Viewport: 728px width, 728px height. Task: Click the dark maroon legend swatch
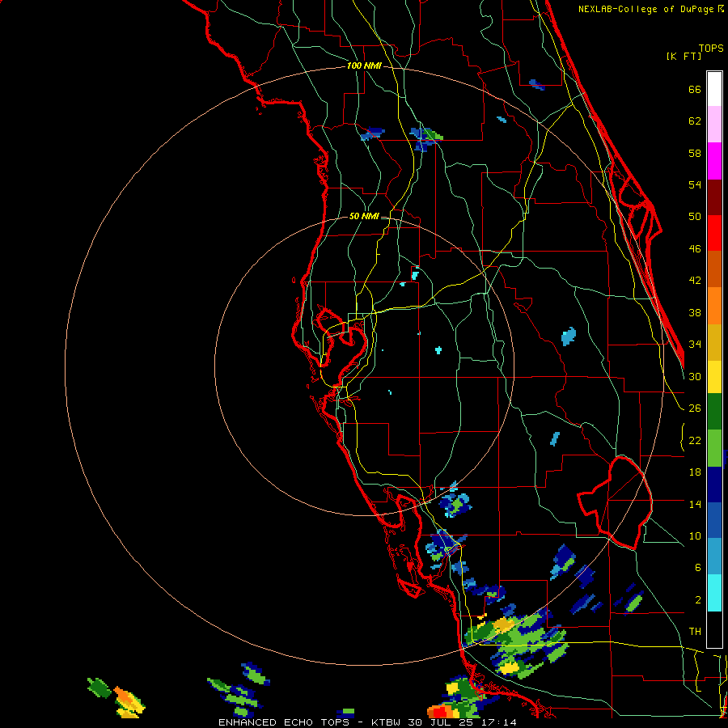(x=714, y=197)
